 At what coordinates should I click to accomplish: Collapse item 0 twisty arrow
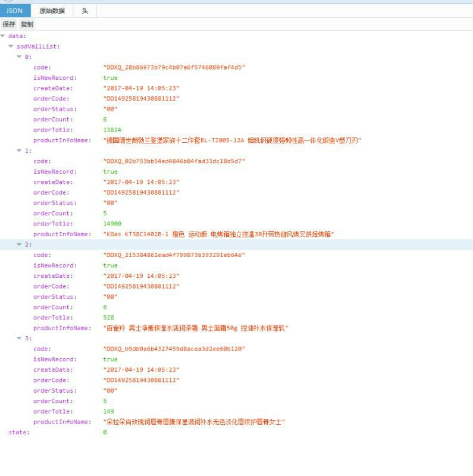click(19, 57)
